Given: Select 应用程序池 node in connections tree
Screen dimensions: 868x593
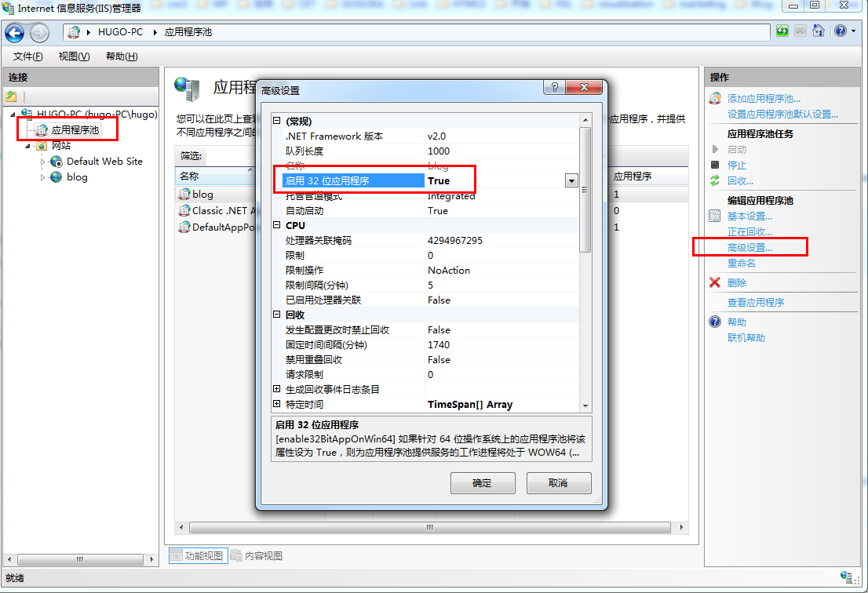Looking at the screenshot, I should [x=75, y=130].
